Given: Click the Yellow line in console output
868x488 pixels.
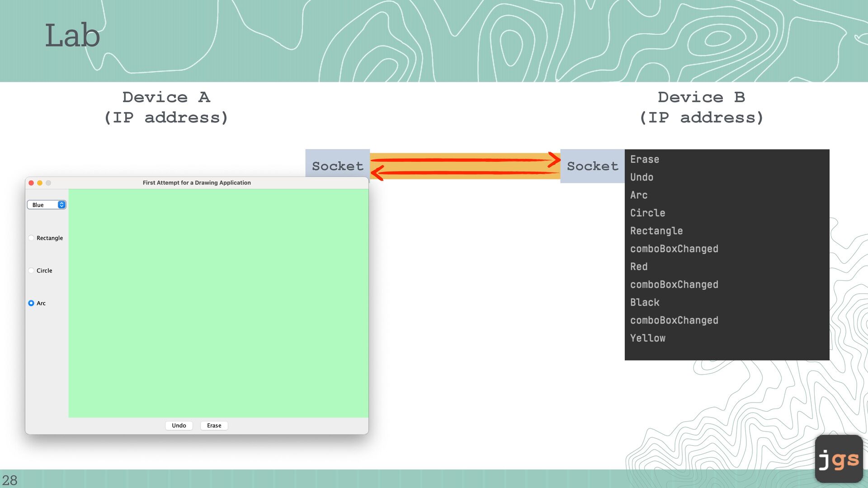Looking at the screenshot, I should [647, 338].
